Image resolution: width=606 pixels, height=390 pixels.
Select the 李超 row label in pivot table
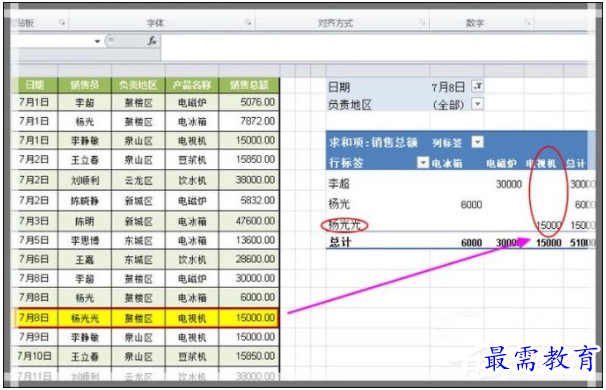click(x=339, y=184)
